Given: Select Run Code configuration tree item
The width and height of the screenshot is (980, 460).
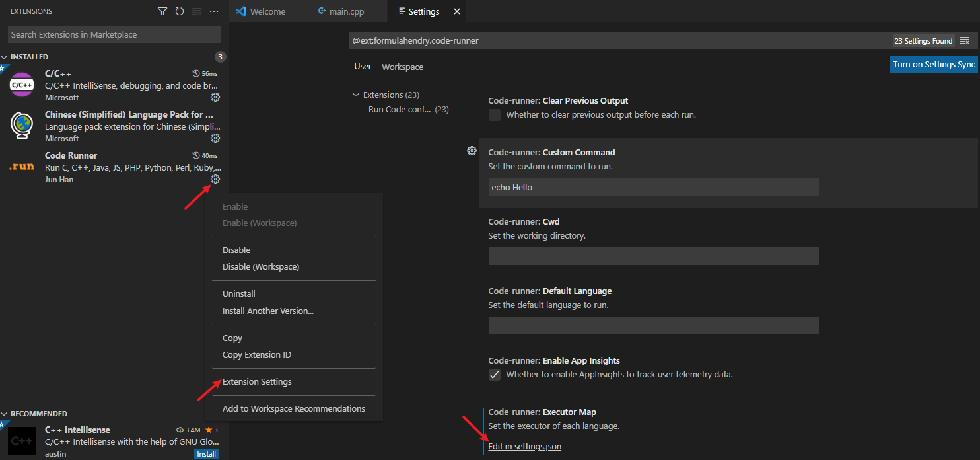Looking at the screenshot, I should pyautogui.click(x=408, y=109).
